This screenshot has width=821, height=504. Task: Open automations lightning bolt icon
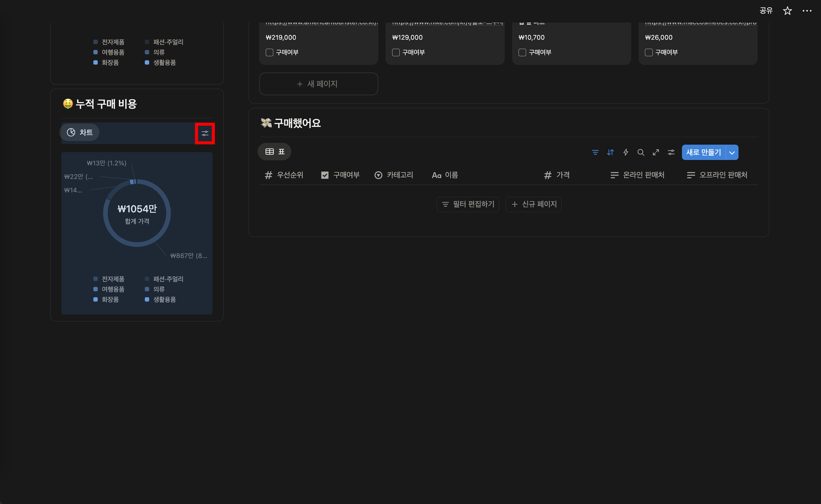click(x=626, y=152)
